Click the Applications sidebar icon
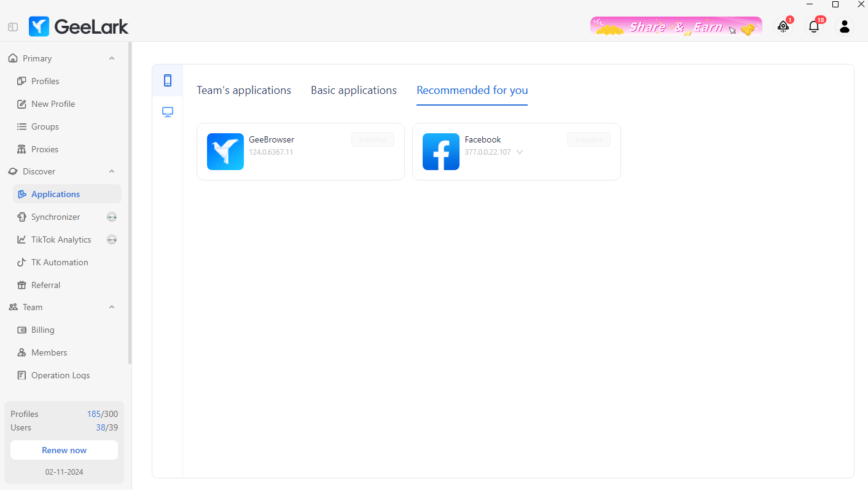868x490 pixels. point(22,194)
